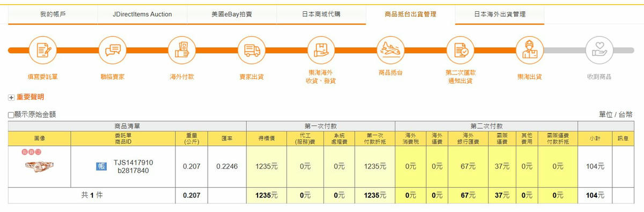The height and width of the screenshot is (212, 644).
Task: Switch to the 美國eBay拍賣 tab
Action: pyautogui.click(x=231, y=14)
